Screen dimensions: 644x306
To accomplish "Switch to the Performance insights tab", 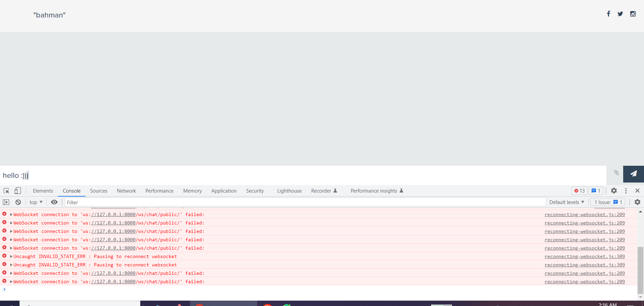I will [377, 191].
